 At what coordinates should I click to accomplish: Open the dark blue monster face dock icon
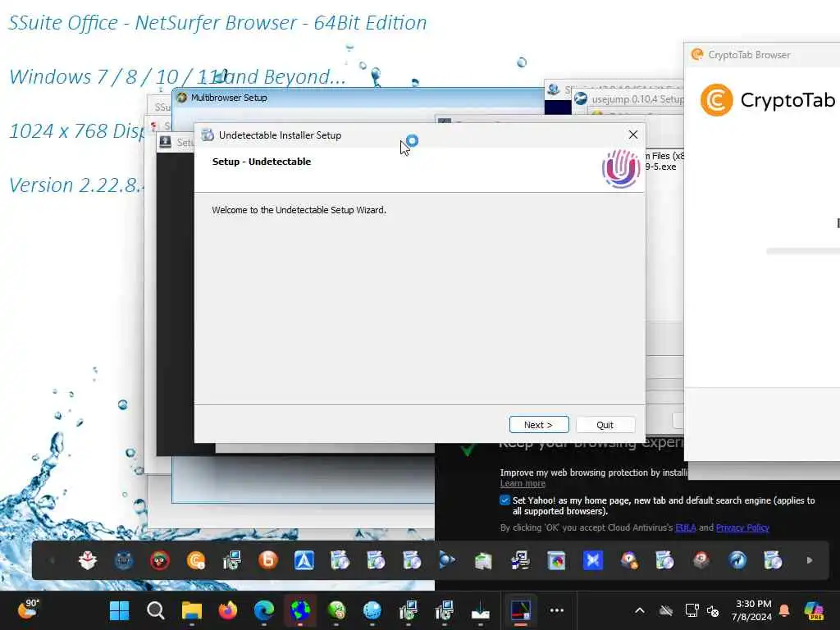(x=124, y=560)
